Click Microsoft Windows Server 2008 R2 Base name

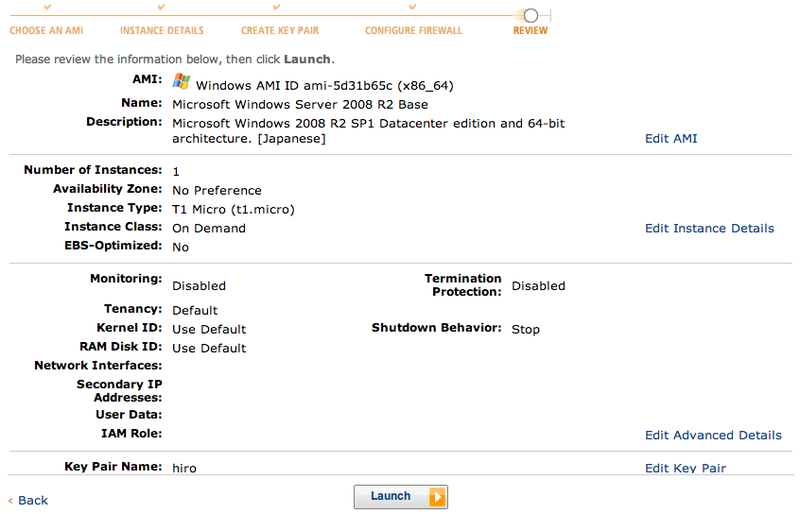(x=300, y=105)
